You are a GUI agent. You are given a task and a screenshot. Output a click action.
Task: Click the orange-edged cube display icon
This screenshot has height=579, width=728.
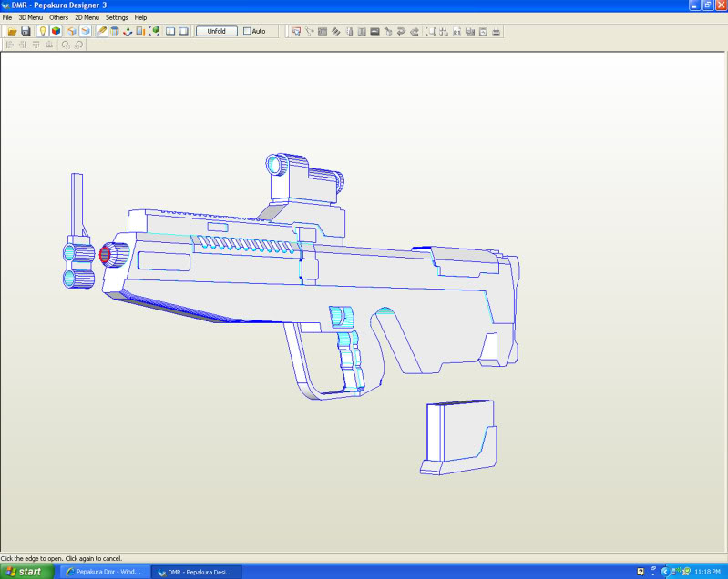[72, 32]
